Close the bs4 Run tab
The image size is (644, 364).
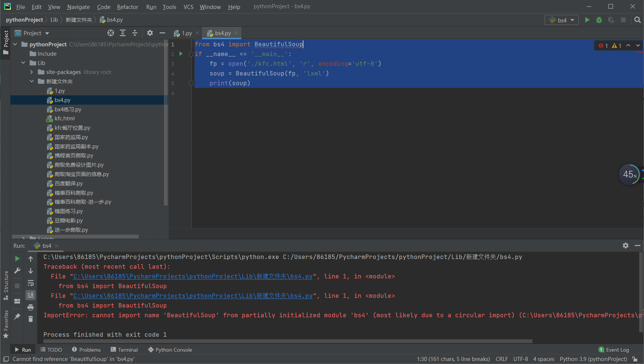point(57,246)
